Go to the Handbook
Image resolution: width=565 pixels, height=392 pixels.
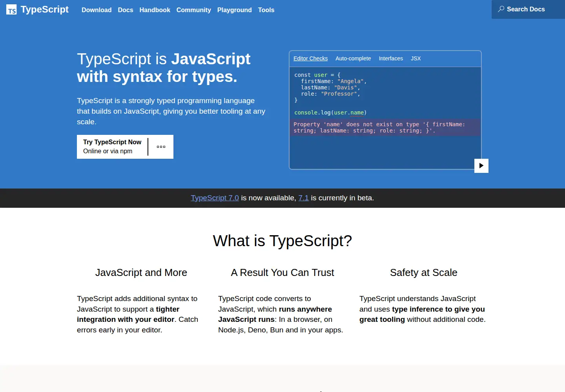click(x=155, y=10)
